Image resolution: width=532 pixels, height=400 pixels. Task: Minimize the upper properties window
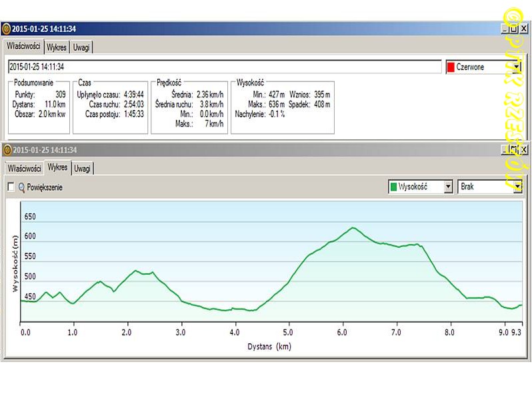click(x=505, y=29)
